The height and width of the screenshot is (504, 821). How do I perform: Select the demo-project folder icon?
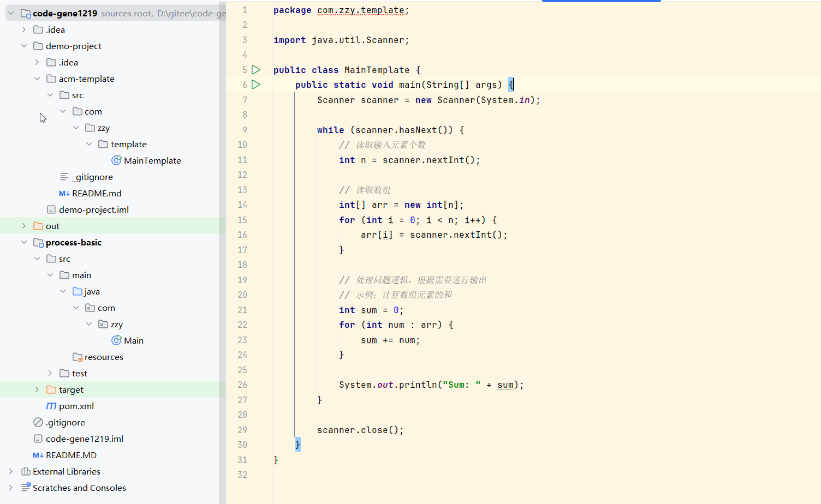(38, 46)
